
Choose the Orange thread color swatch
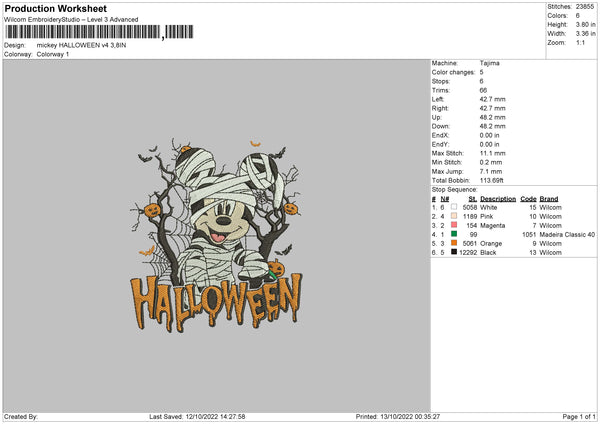click(x=453, y=243)
